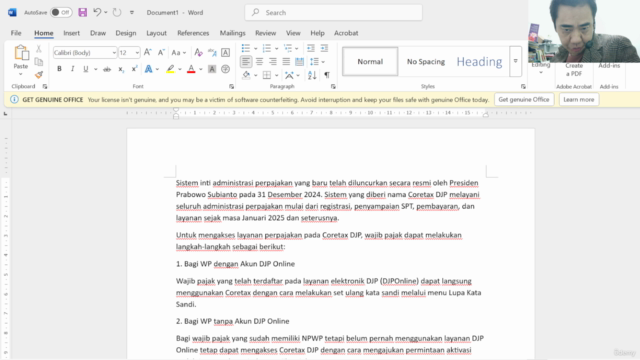Open Font dialog launcher

231,87
